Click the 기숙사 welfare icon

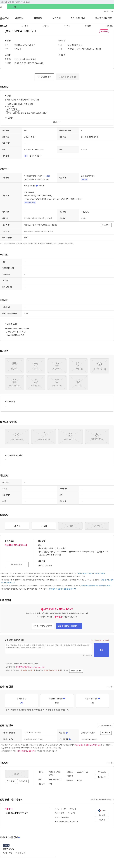[36, 366]
